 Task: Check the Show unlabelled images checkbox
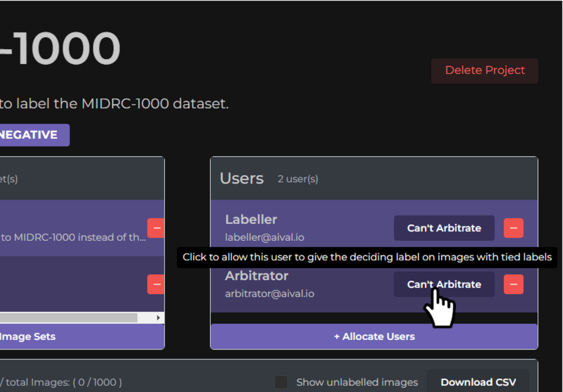[x=281, y=382]
